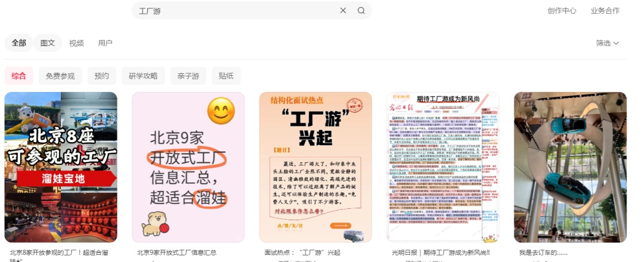Viewport: 644px width, 262px height.
Task: Select the 预约 filter chip
Action: click(x=101, y=76)
